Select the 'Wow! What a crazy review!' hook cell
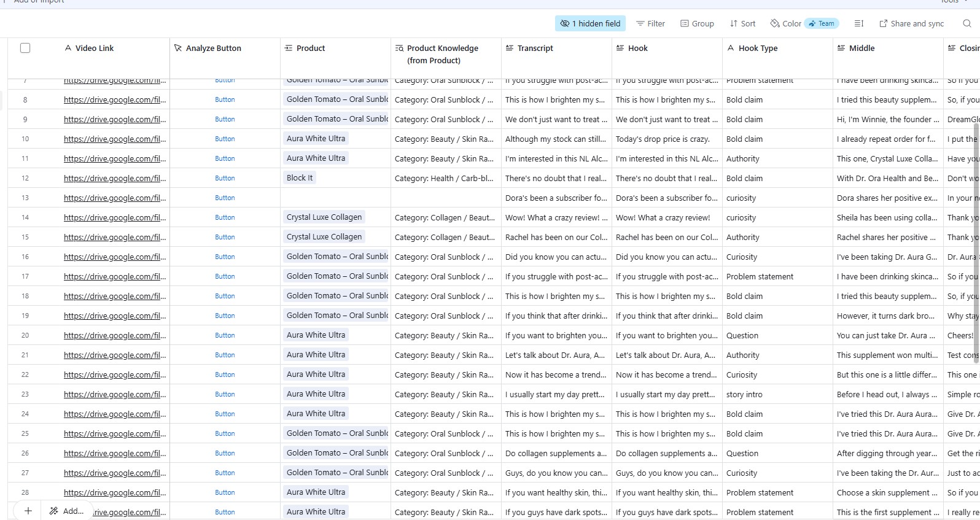The image size is (980, 520). (667, 217)
